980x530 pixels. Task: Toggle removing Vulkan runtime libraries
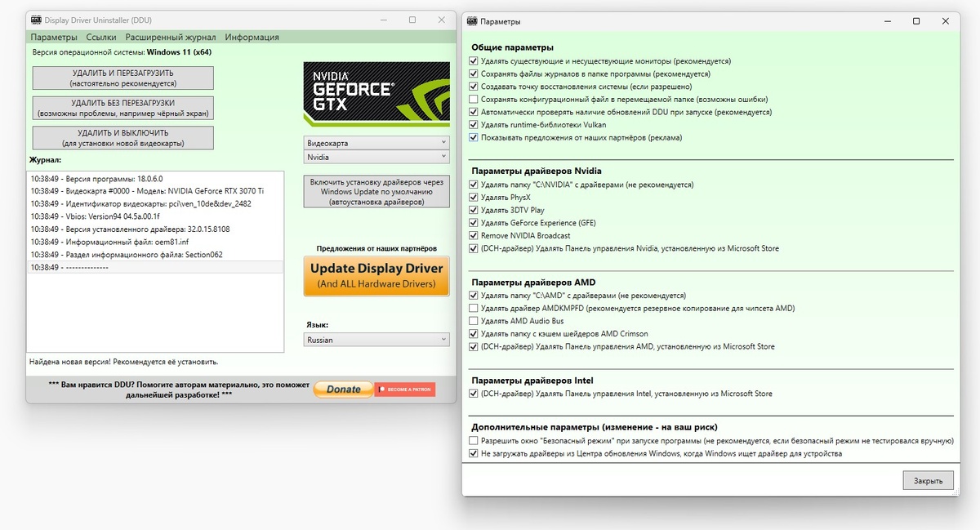474,125
